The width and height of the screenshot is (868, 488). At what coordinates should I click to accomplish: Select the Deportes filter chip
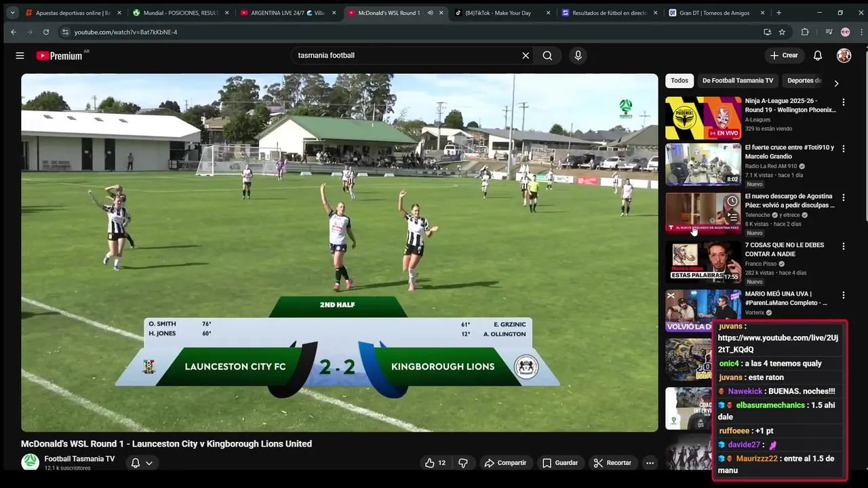coord(804,81)
